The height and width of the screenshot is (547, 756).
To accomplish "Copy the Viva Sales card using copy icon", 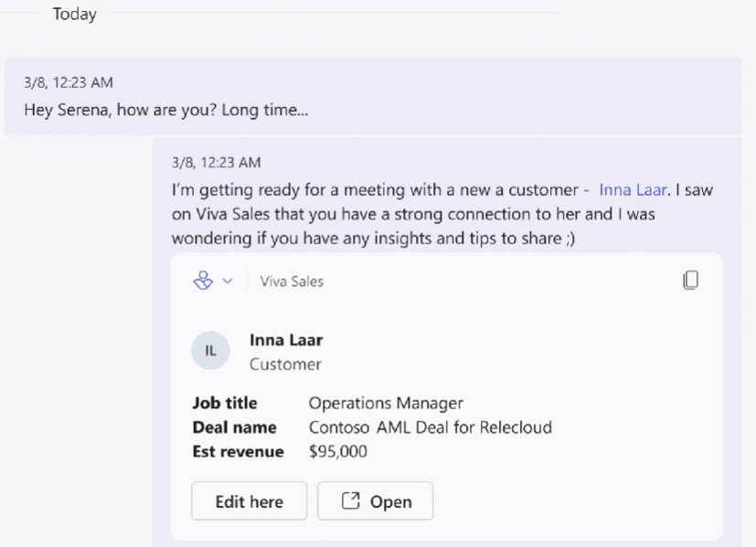I will pos(691,280).
